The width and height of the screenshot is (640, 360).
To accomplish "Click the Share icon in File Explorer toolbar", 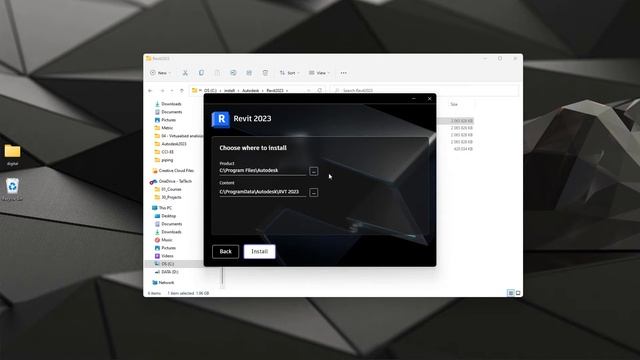I will (x=249, y=73).
